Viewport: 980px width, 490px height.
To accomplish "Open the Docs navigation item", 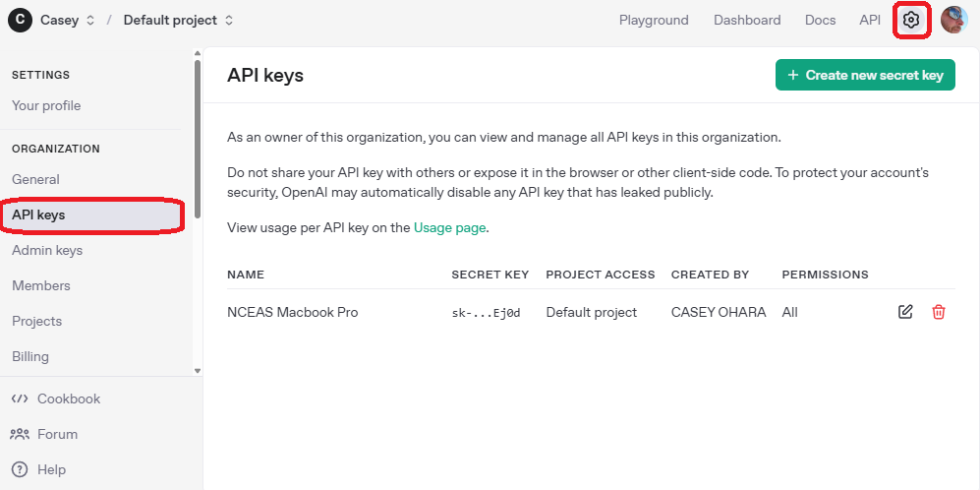I will pyautogui.click(x=820, y=20).
